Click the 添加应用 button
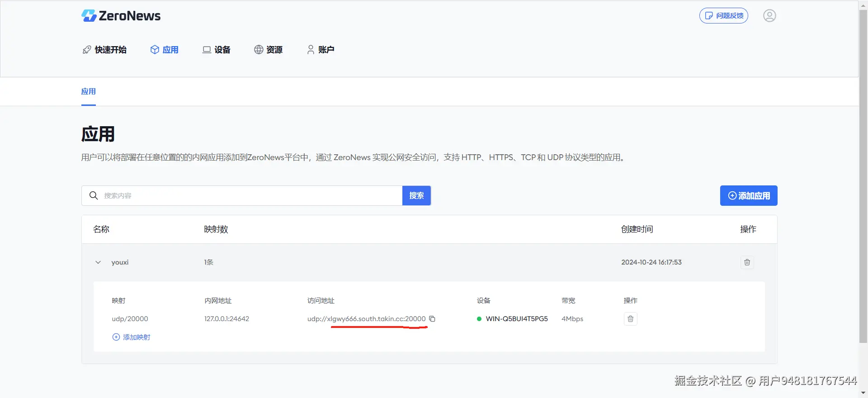 coord(749,196)
